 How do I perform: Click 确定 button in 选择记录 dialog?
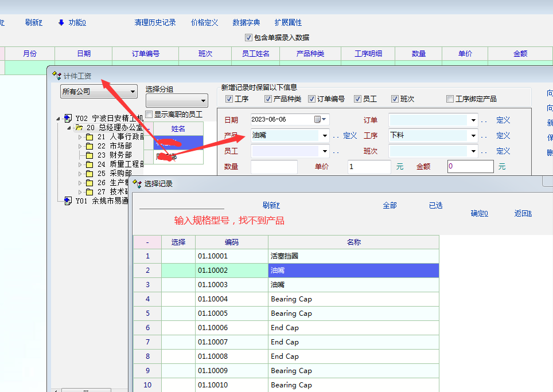click(x=479, y=213)
